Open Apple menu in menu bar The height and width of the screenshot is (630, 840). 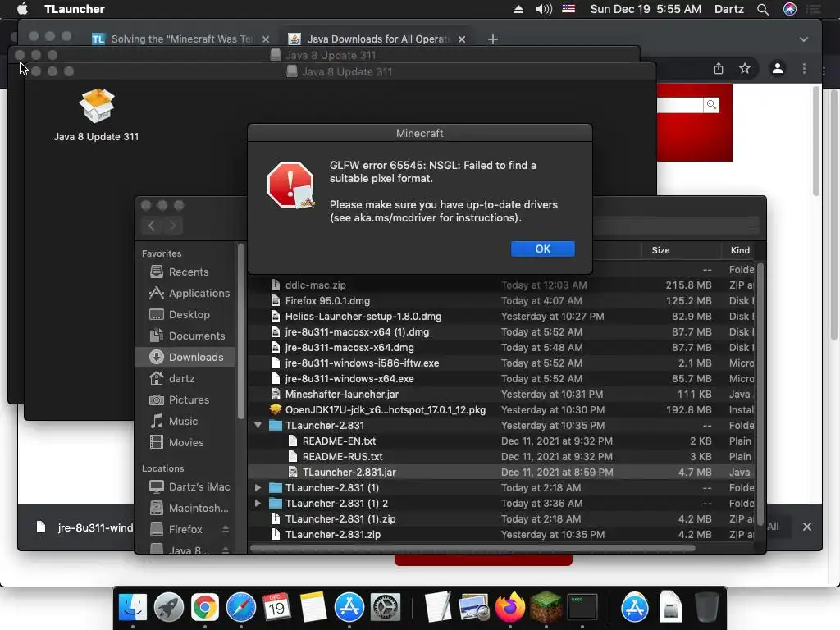22,9
